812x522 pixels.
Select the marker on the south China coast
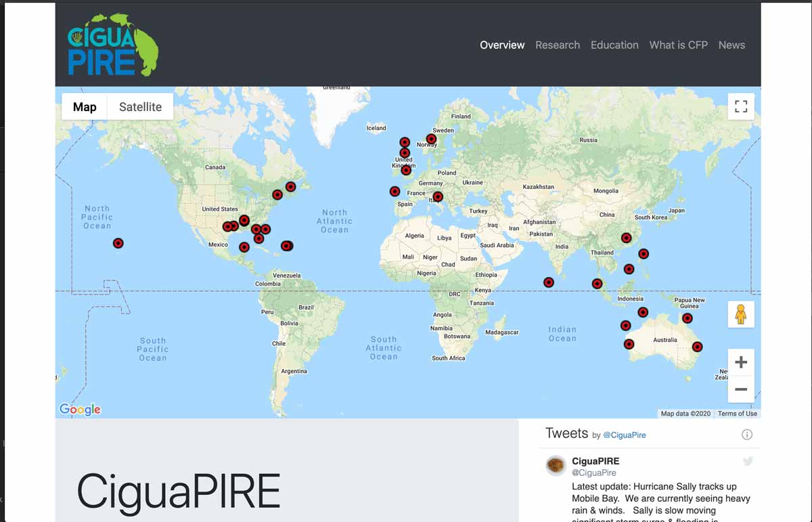coord(627,238)
